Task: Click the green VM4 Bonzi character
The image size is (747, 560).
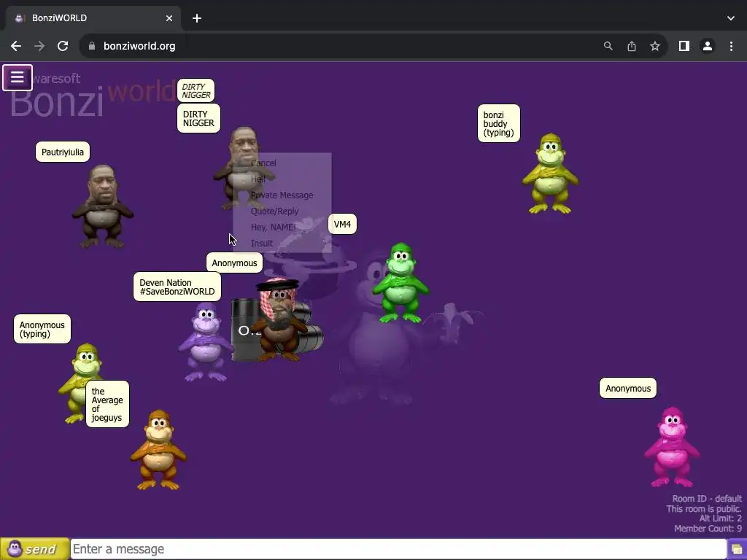Action: point(400,283)
